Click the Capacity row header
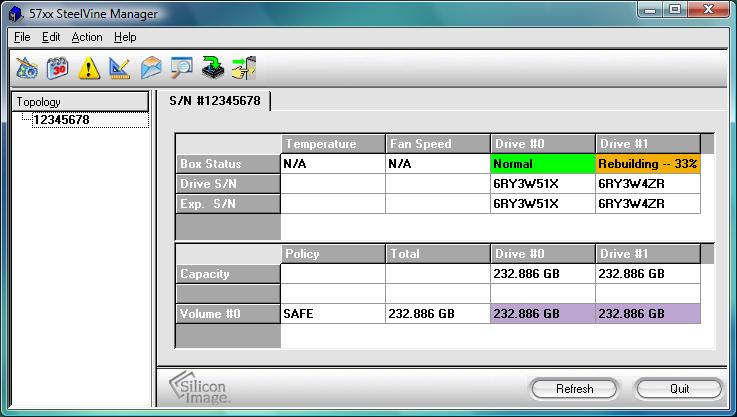 coord(228,274)
